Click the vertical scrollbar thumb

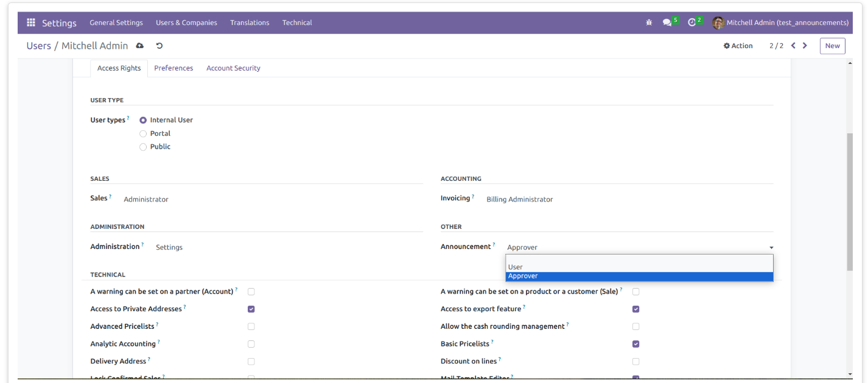(x=850, y=202)
